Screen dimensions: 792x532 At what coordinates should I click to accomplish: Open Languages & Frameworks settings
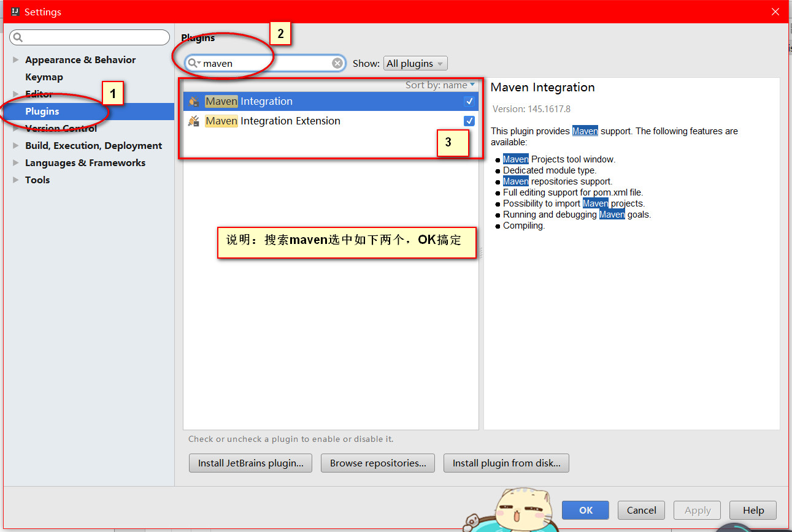coord(85,163)
